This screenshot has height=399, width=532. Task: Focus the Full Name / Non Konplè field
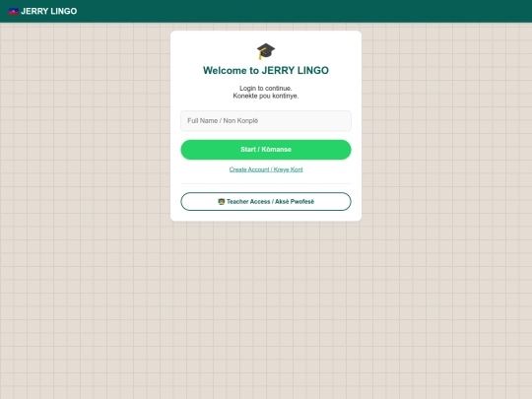(x=266, y=121)
